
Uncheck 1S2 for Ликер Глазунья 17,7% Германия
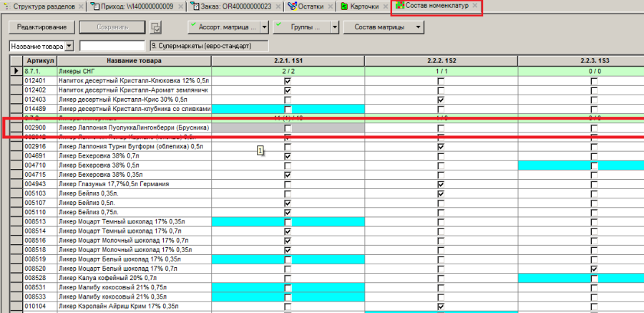(441, 184)
